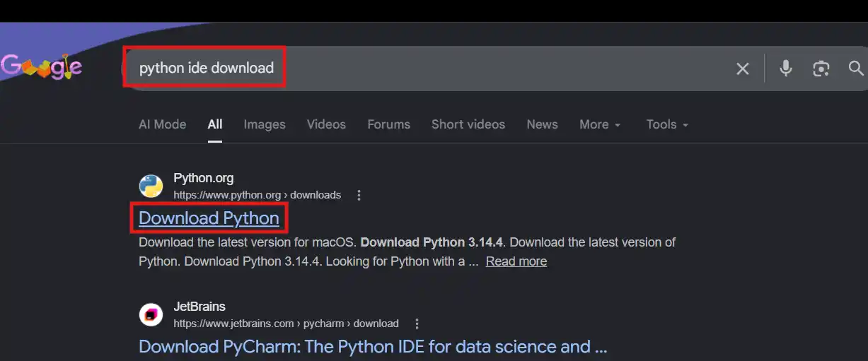Clear the search query with the X icon

coord(742,69)
